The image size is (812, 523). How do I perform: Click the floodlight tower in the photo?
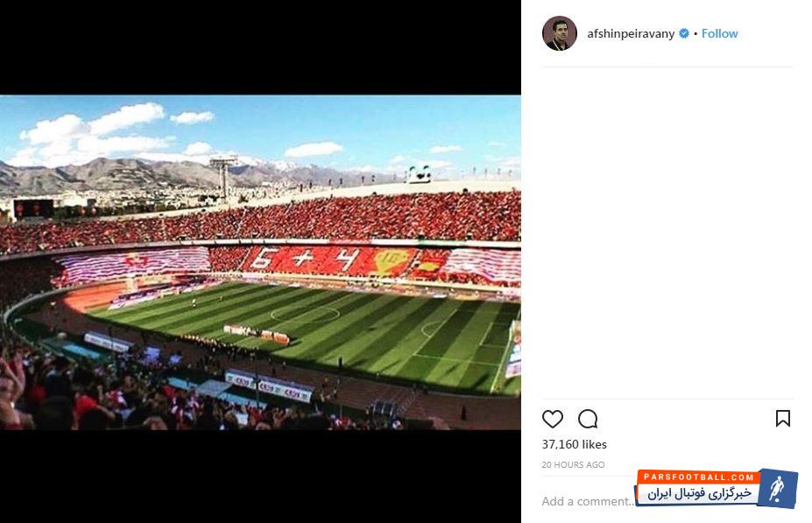pyautogui.click(x=223, y=178)
